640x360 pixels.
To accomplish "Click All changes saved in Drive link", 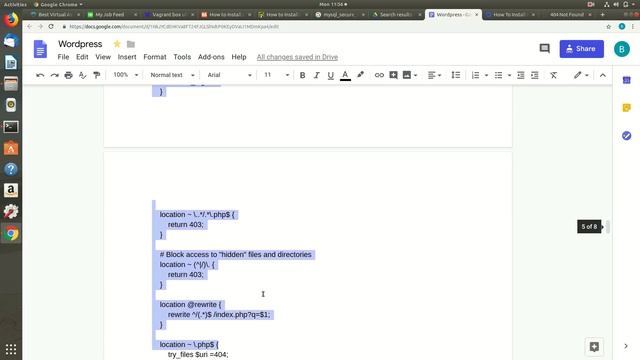I will [297, 57].
